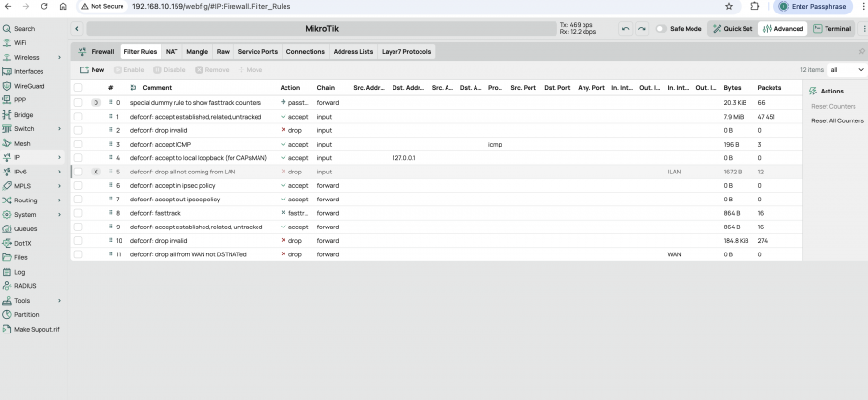868x400 pixels.
Task: Select checkbox for rule 8 fasttrack
Action: pos(78,213)
